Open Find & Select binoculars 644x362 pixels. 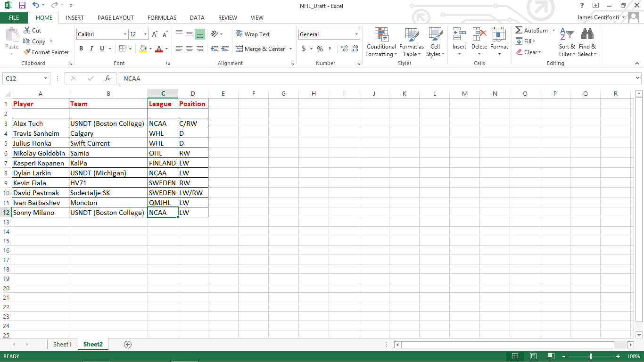pos(587,42)
